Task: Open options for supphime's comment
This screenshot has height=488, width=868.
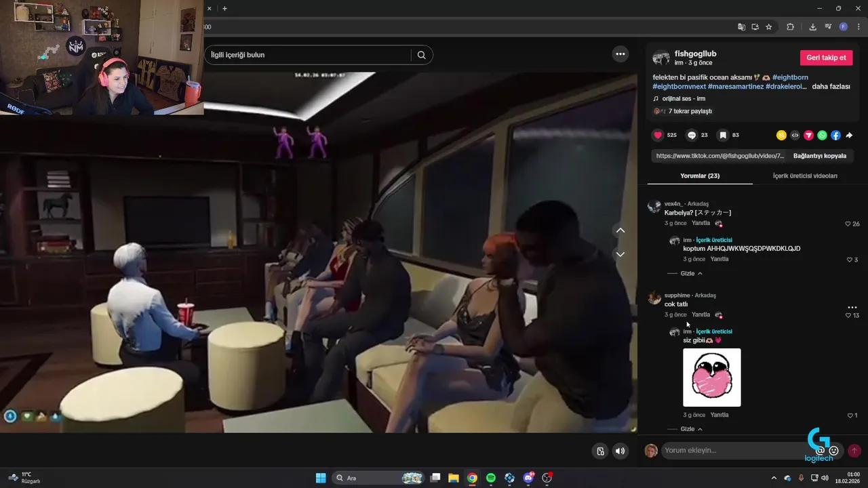Action: click(852, 307)
